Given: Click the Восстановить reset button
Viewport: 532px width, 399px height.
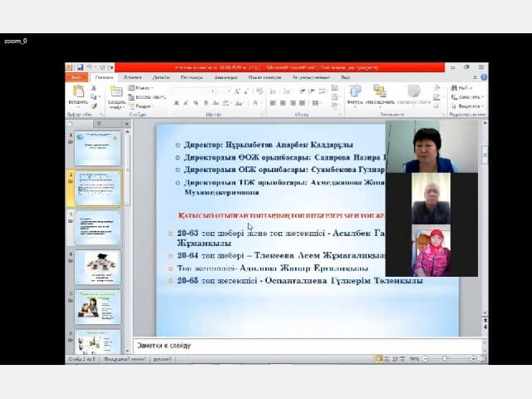Looking at the screenshot, I should 147,97.
